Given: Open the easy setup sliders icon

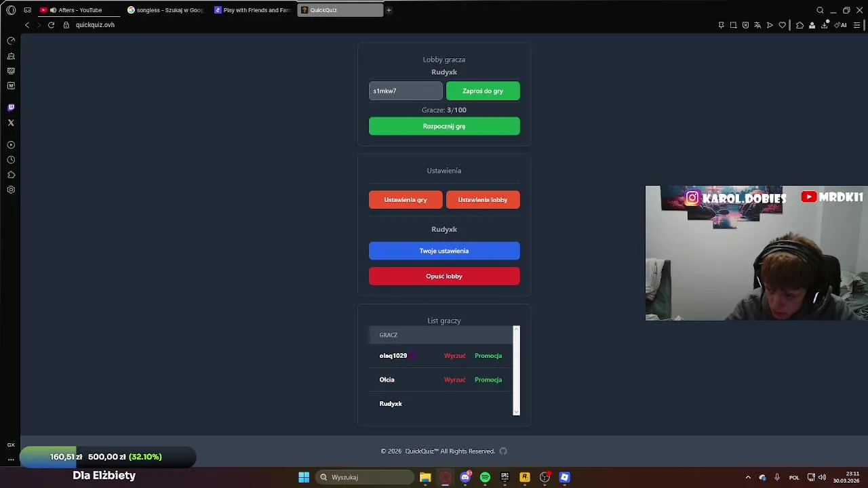Looking at the screenshot, I should coord(856,25).
